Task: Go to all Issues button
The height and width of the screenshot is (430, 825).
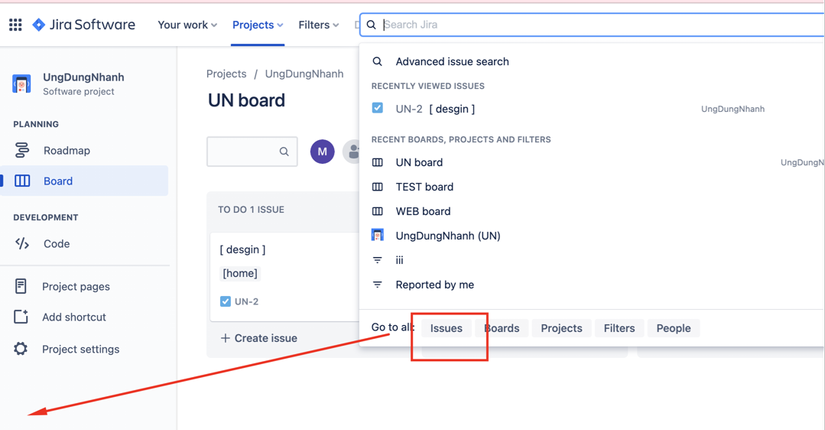Action: (x=446, y=328)
